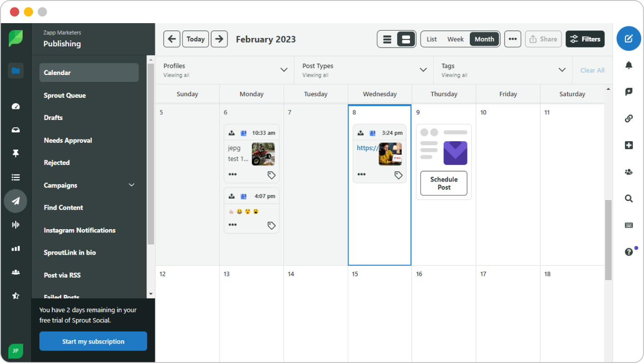Click the Sprout Social leaf logo

click(x=16, y=38)
